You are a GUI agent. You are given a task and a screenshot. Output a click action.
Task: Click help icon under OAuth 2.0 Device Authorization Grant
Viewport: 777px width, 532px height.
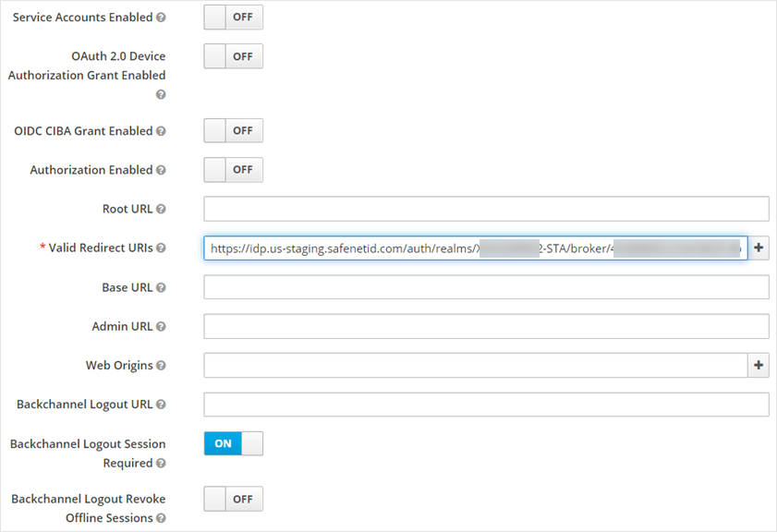161,95
